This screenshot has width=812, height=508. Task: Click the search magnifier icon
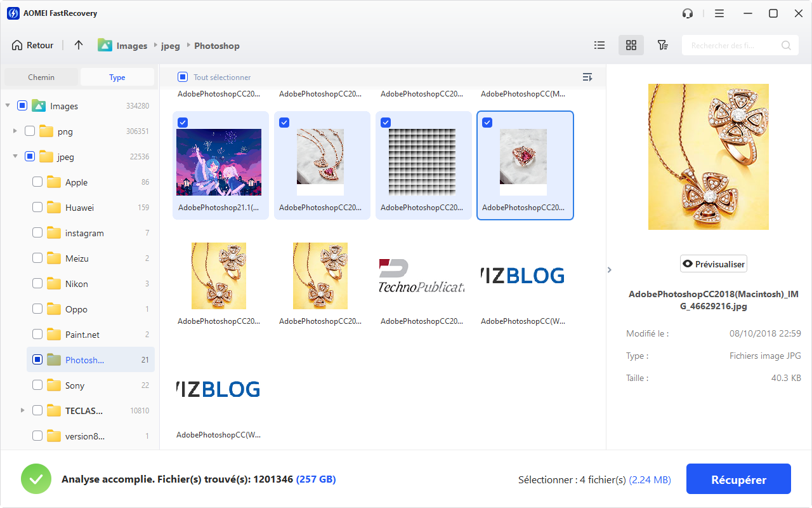coord(786,45)
